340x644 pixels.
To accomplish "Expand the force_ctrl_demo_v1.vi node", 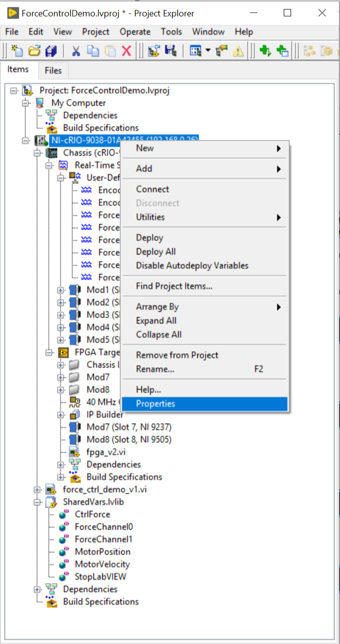I will point(37,489).
